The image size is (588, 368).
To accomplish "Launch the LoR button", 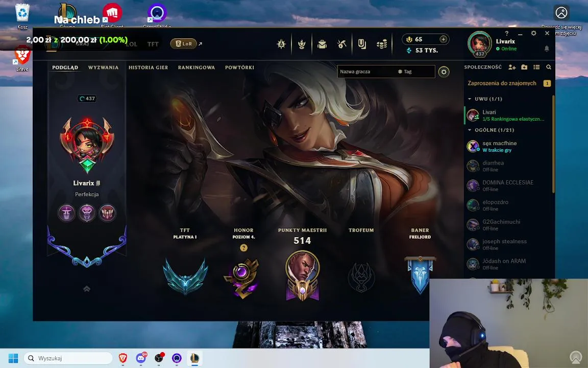I will point(184,44).
